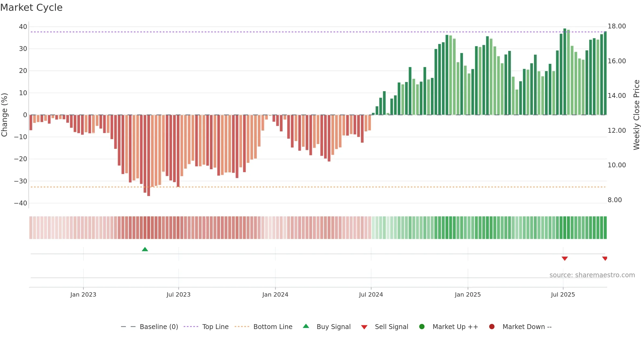This screenshot has width=644, height=362.
Task: Click the 8.00 price tick on right axis
Action: [614, 200]
